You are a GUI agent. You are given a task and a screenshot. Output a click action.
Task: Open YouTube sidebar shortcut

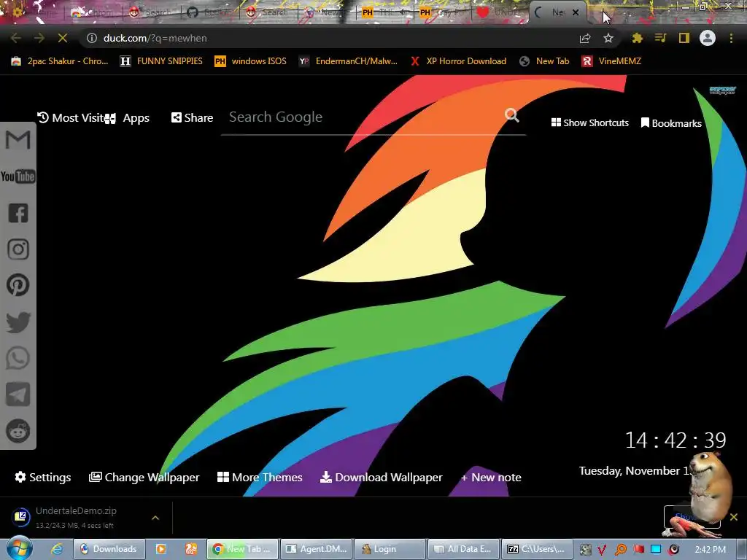pos(18,176)
